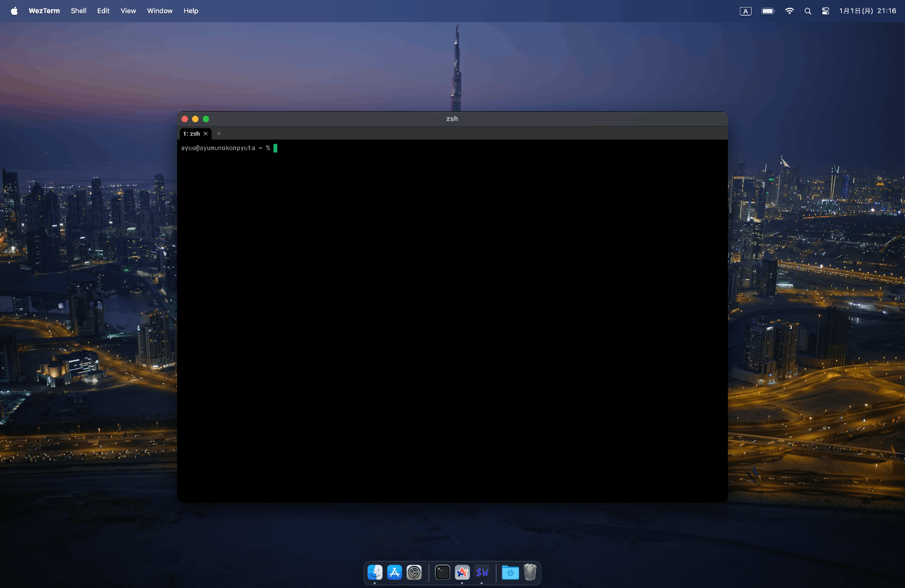
Task: Select the tab labeled 1: zsh
Action: [x=192, y=133]
